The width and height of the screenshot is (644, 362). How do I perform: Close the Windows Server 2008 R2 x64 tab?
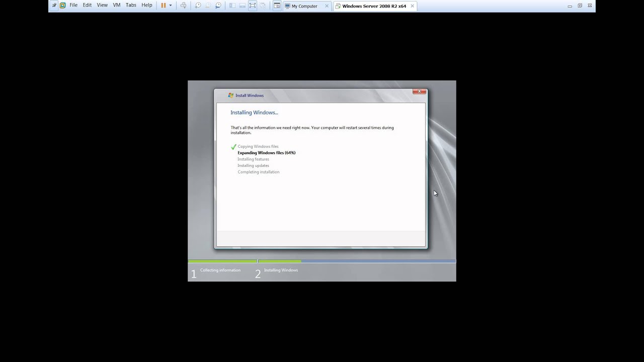coord(413,6)
